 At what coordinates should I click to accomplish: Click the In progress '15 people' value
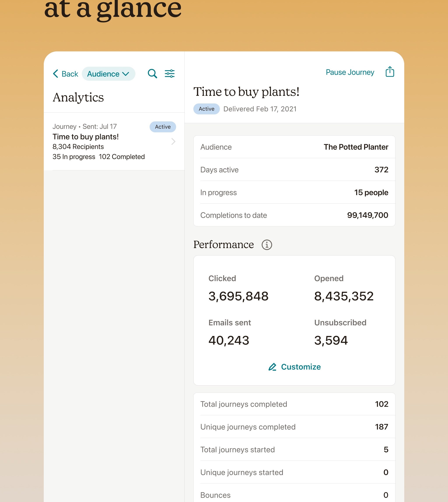pos(371,192)
